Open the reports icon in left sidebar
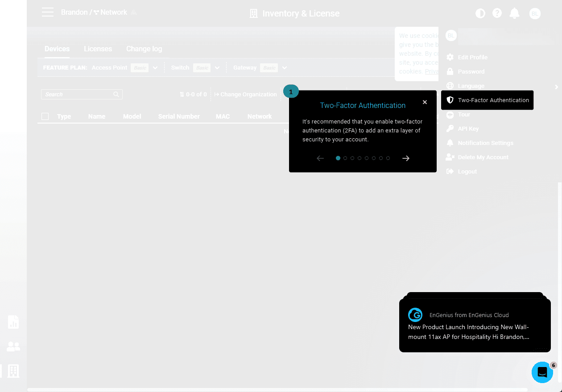 click(x=13, y=322)
